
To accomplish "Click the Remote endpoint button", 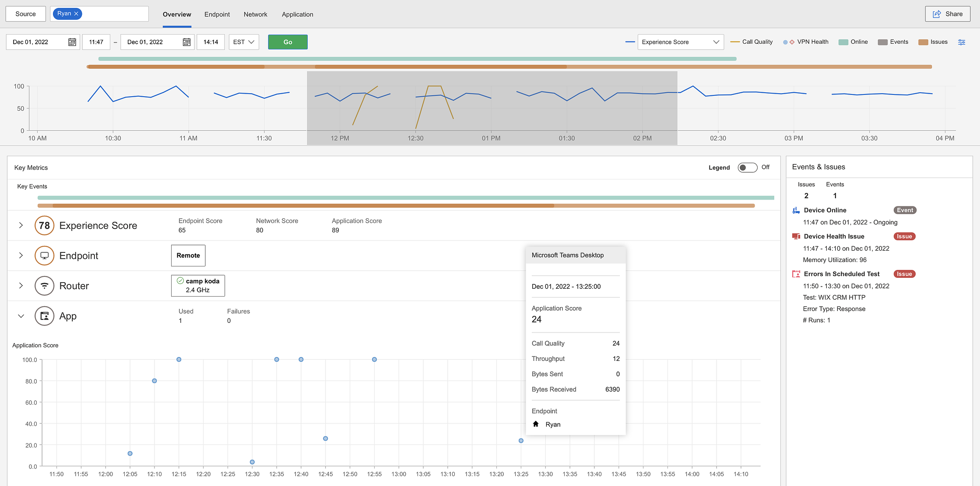I will (188, 255).
